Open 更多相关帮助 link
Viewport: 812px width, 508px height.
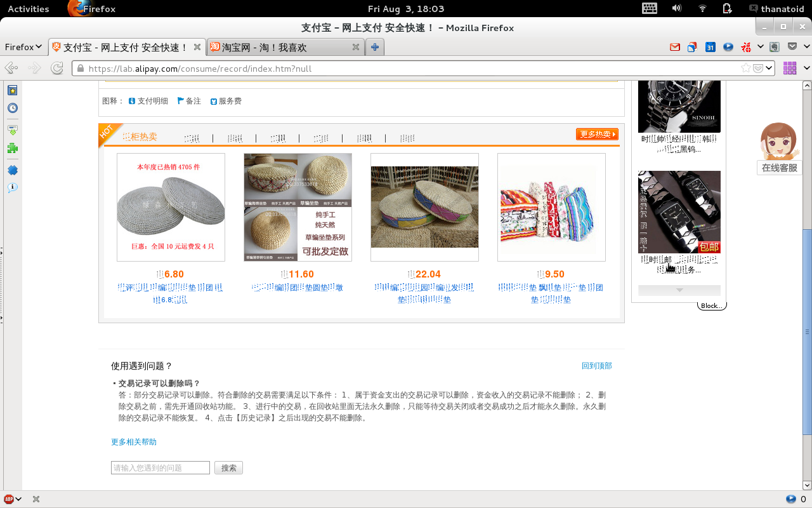pyautogui.click(x=134, y=442)
